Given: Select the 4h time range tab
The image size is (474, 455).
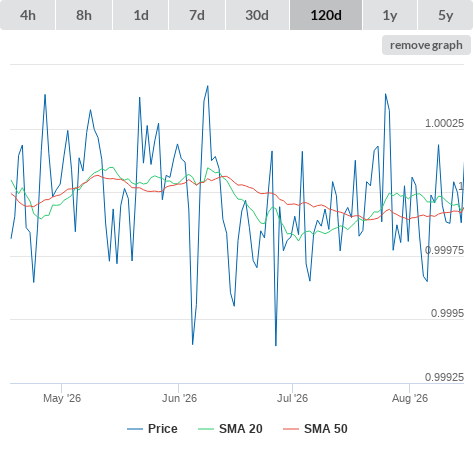Looking at the screenshot, I should coord(28,15).
